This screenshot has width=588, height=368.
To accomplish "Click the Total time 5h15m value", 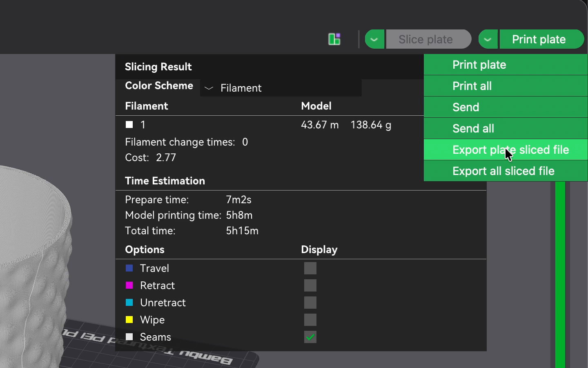I will (242, 231).
